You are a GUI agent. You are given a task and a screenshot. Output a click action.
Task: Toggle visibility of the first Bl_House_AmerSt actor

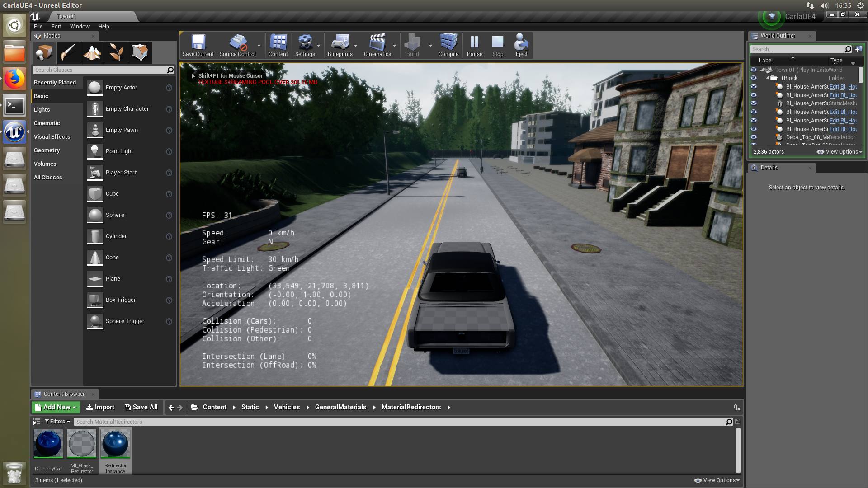(754, 86)
